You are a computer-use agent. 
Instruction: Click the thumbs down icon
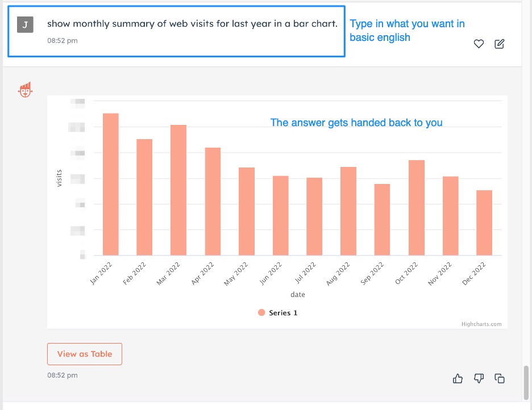tap(479, 378)
